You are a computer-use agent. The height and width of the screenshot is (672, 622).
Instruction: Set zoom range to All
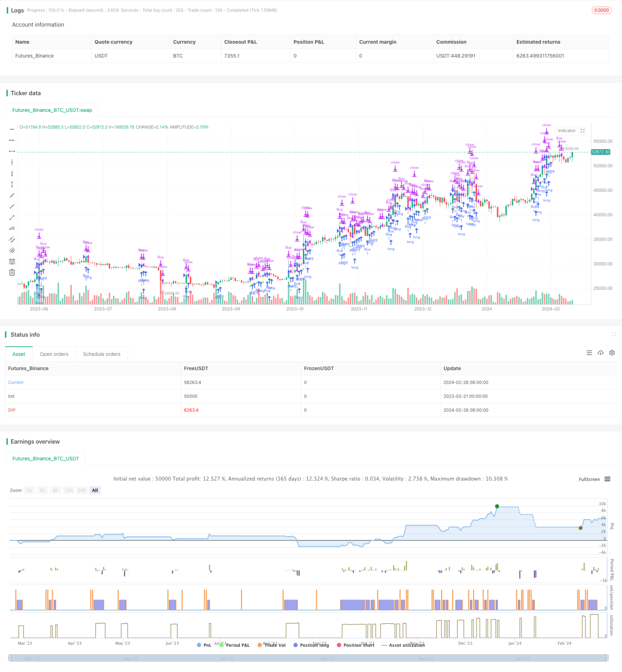[95, 490]
